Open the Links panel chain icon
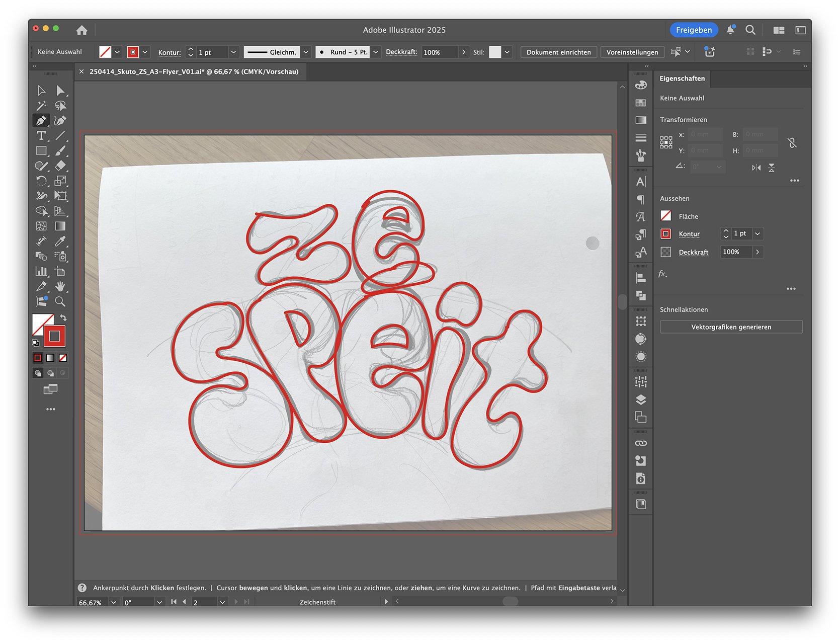The image size is (840, 643). click(641, 443)
